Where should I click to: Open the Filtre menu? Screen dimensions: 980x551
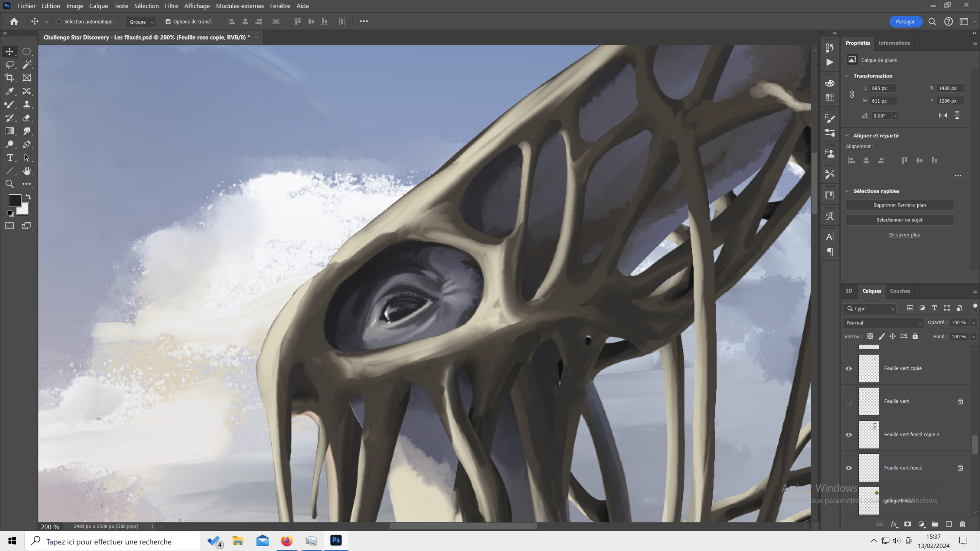click(x=171, y=6)
